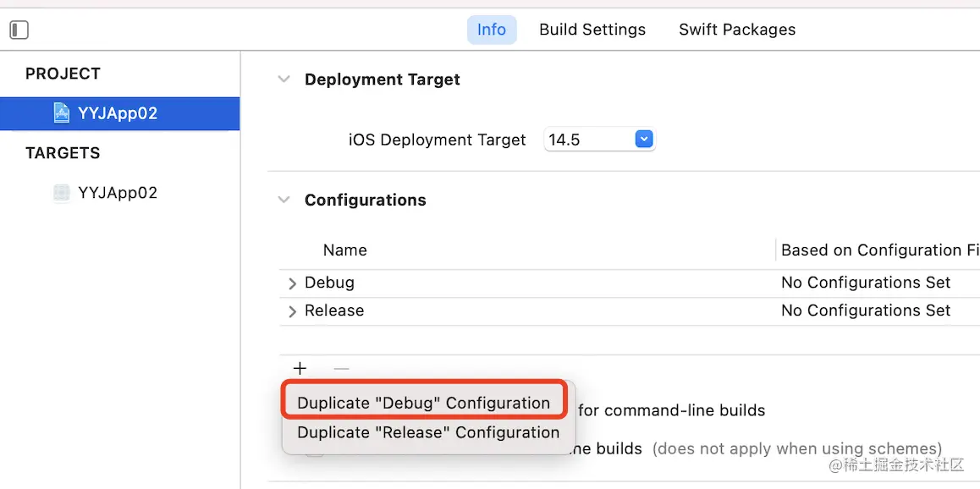
Task: Click the Name column header
Action: click(345, 250)
